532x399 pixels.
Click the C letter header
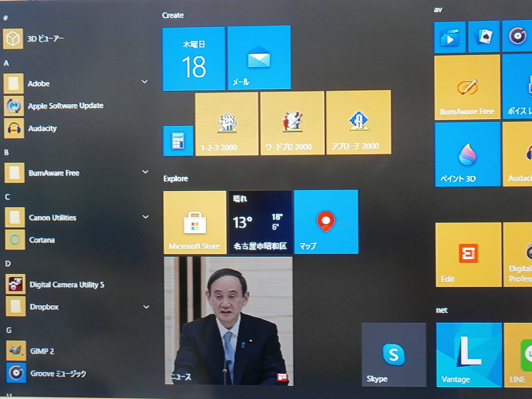click(x=7, y=197)
